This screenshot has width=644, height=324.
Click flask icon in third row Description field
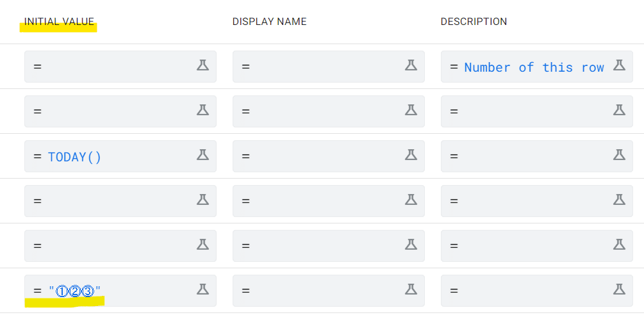point(619,155)
